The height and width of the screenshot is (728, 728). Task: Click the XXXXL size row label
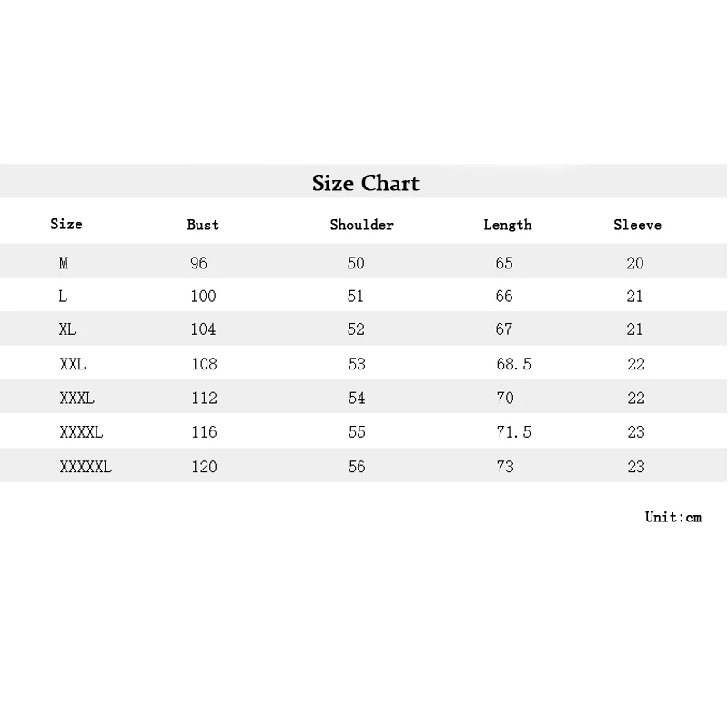pyautogui.click(x=81, y=432)
